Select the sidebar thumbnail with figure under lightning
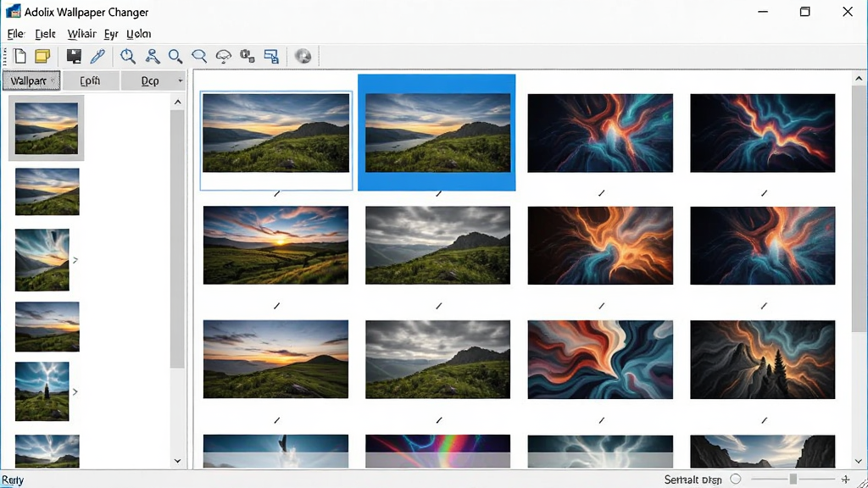Screen dimensions: 868x488 pos(42,391)
